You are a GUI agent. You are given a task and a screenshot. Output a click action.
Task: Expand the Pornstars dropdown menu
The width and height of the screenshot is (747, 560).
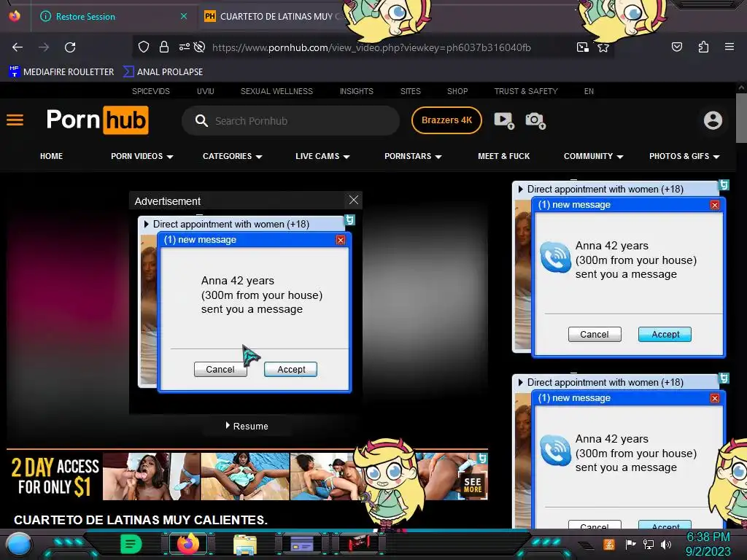pyautogui.click(x=413, y=156)
